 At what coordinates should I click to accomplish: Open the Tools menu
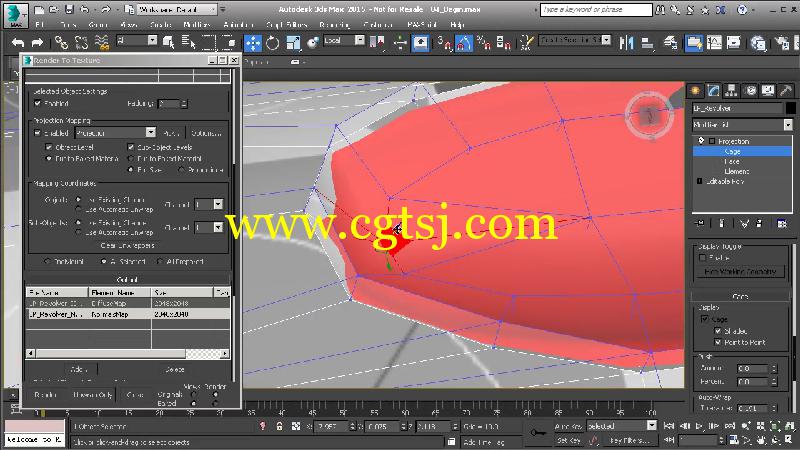(x=68, y=24)
